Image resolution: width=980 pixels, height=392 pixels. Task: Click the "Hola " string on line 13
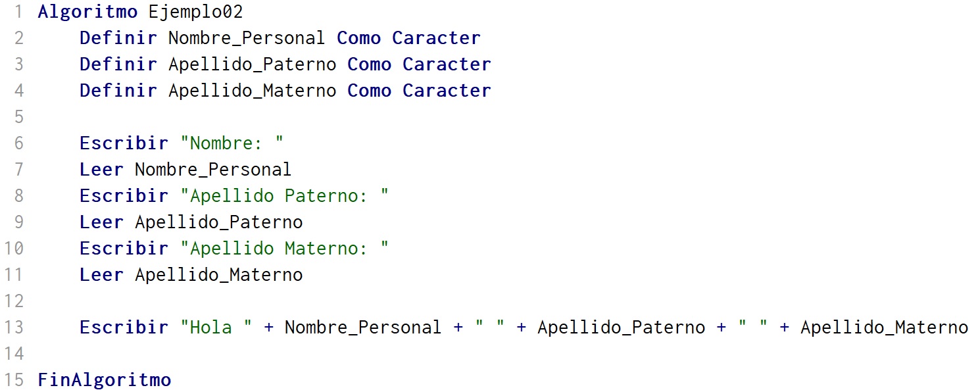coord(216,328)
